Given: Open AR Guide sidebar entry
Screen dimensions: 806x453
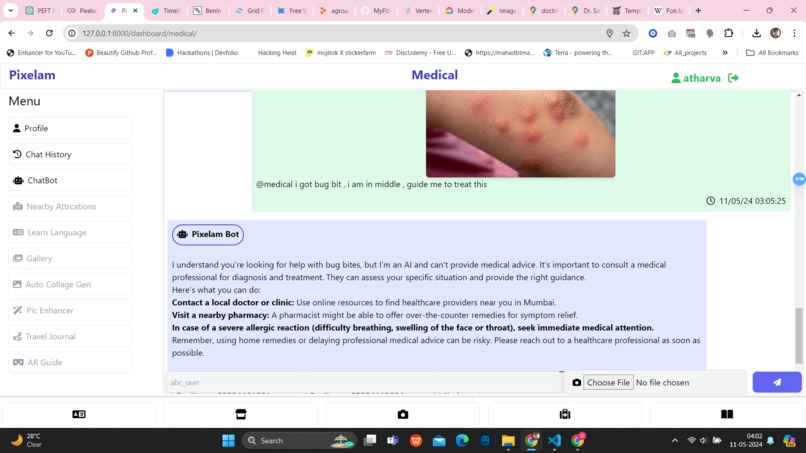Looking at the screenshot, I should coord(70,362).
